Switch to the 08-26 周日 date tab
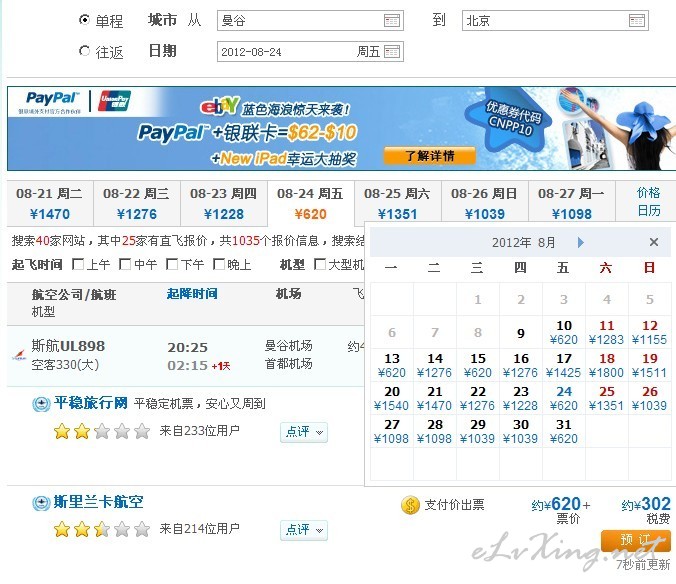The width and height of the screenshot is (676, 584). [x=484, y=203]
